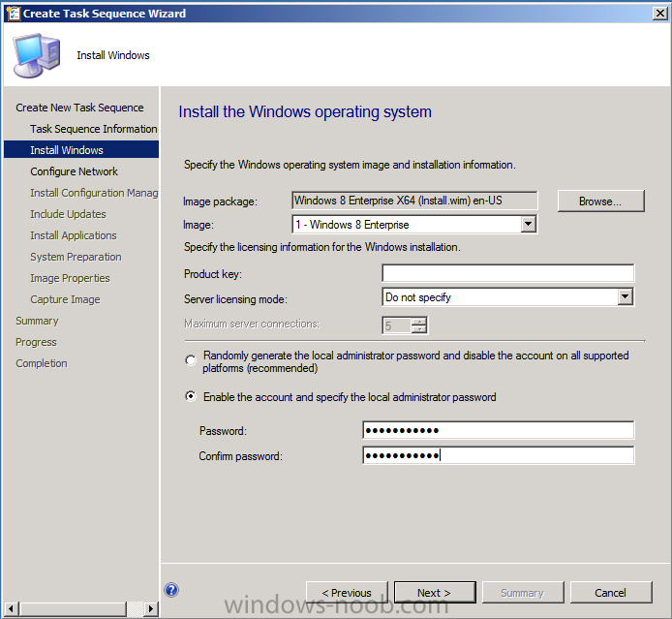Click the computer icon in header
The height and width of the screenshot is (619, 672).
tap(37, 55)
